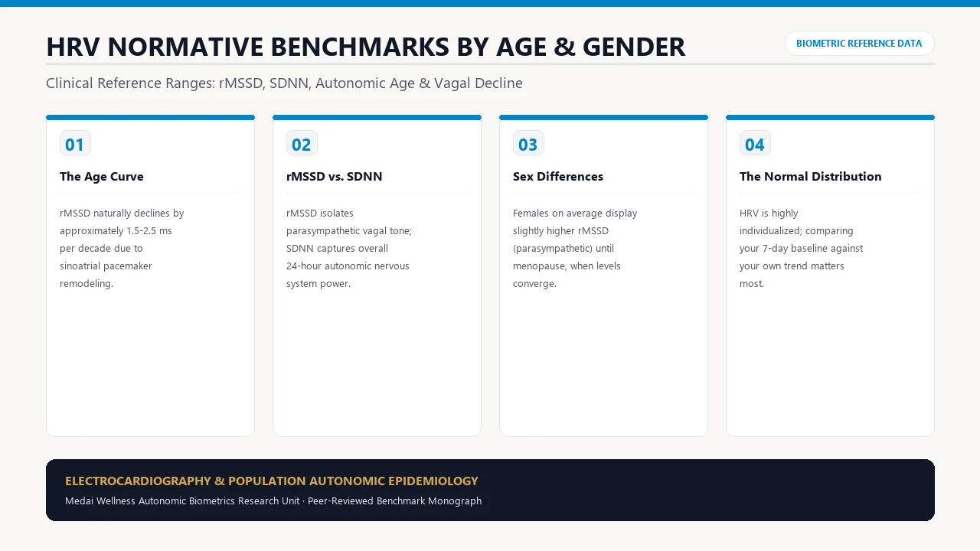Click the Biometric Reference Data badge
Image resolution: width=980 pixels, height=551 pixels.
pyautogui.click(x=859, y=44)
